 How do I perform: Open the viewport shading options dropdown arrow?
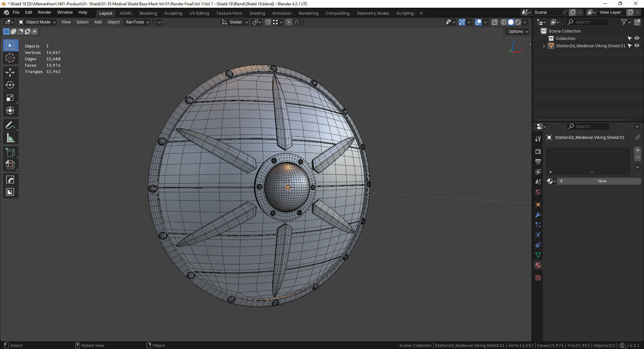tap(525, 22)
